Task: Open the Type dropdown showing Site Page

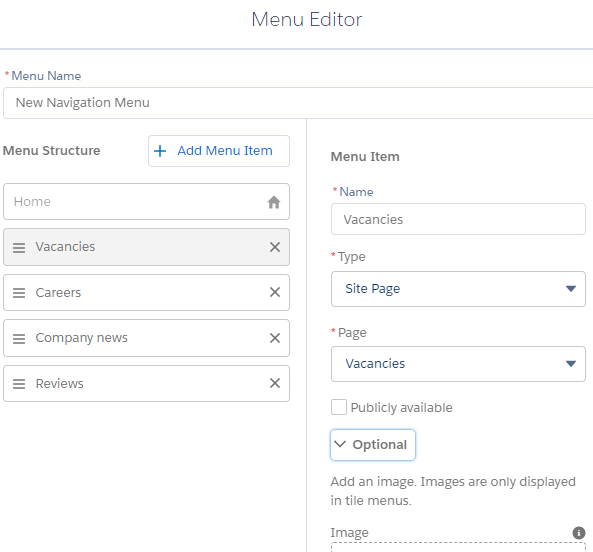Action: click(458, 289)
